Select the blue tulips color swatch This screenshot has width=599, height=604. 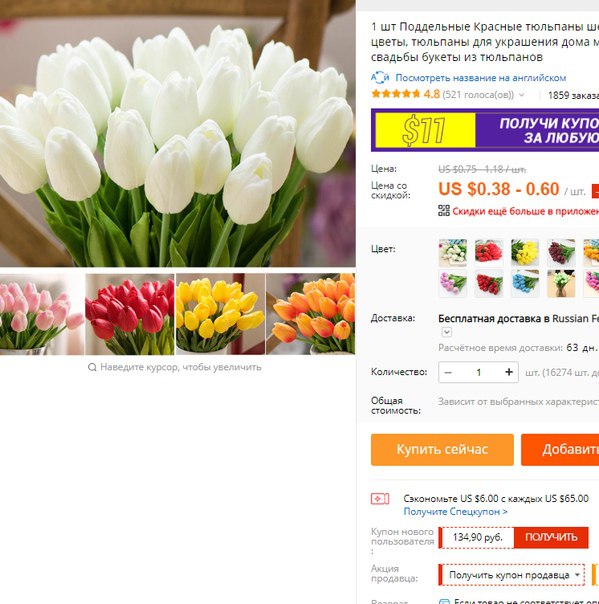[525, 284]
